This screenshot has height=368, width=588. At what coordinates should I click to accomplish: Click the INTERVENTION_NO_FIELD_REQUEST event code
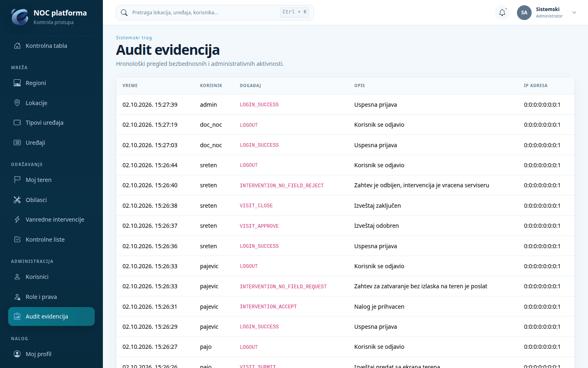[283, 287]
